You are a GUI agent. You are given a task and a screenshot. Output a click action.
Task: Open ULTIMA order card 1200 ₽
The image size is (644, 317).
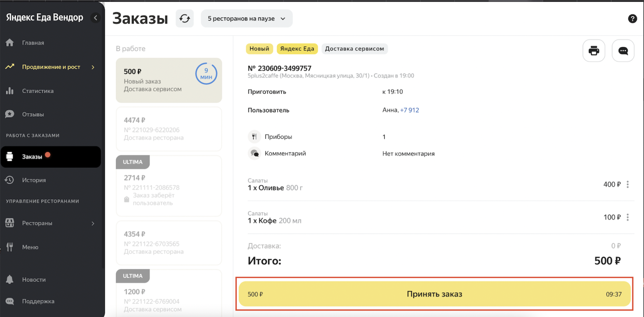point(169,293)
